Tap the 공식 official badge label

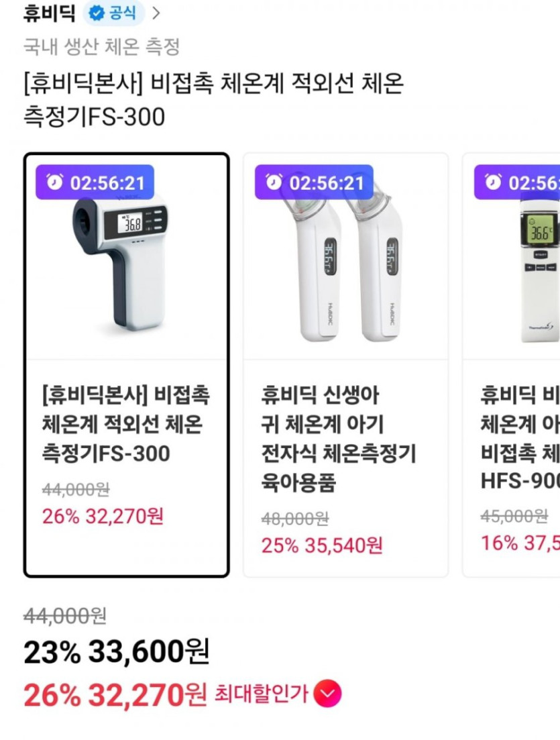tap(122, 13)
